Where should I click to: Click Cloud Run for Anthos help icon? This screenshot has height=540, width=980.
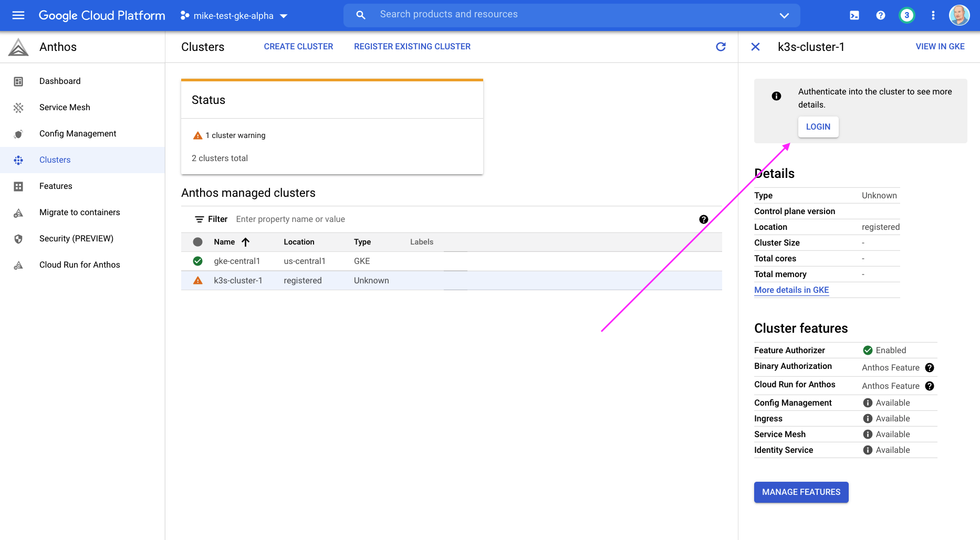[x=930, y=386]
